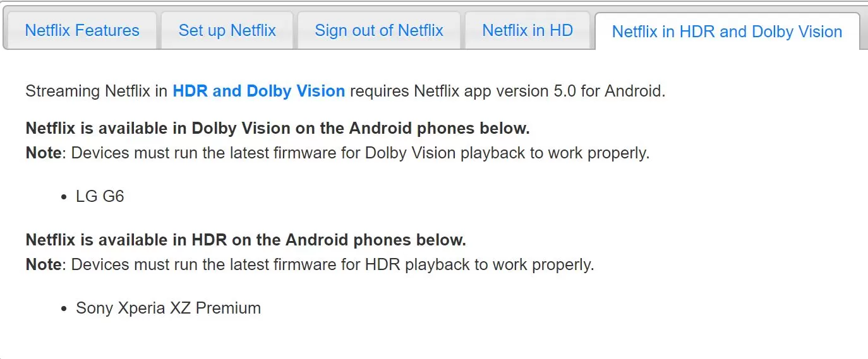Click the bold HDR availability heading

click(x=246, y=240)
